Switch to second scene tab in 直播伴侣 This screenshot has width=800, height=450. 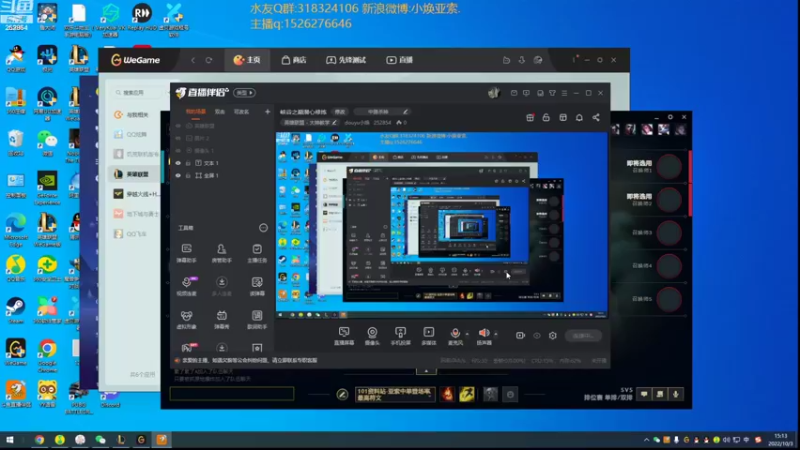220,111
